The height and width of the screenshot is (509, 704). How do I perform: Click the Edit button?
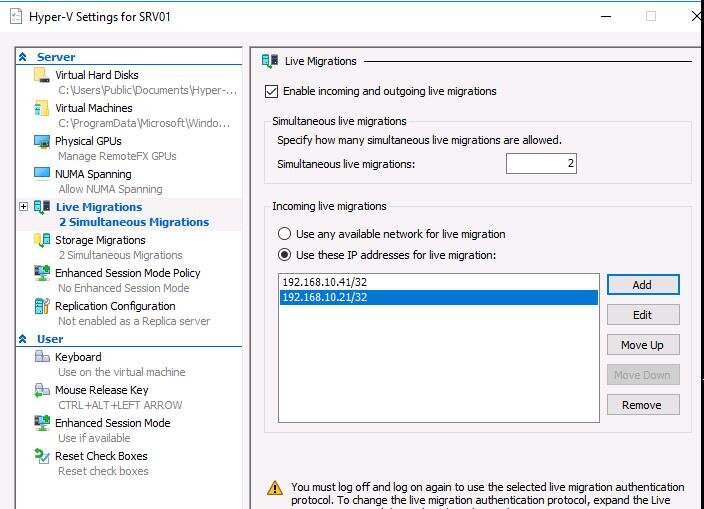coord(643,315)
